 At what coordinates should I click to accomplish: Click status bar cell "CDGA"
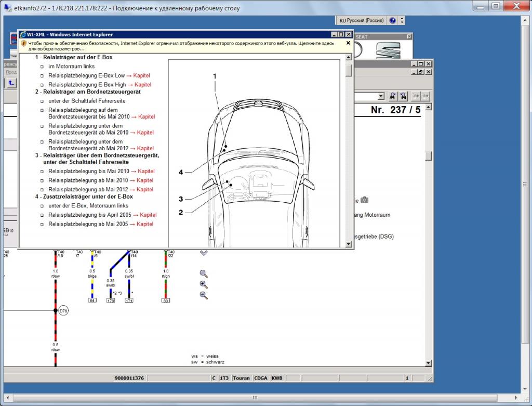(x=261, y=378)
